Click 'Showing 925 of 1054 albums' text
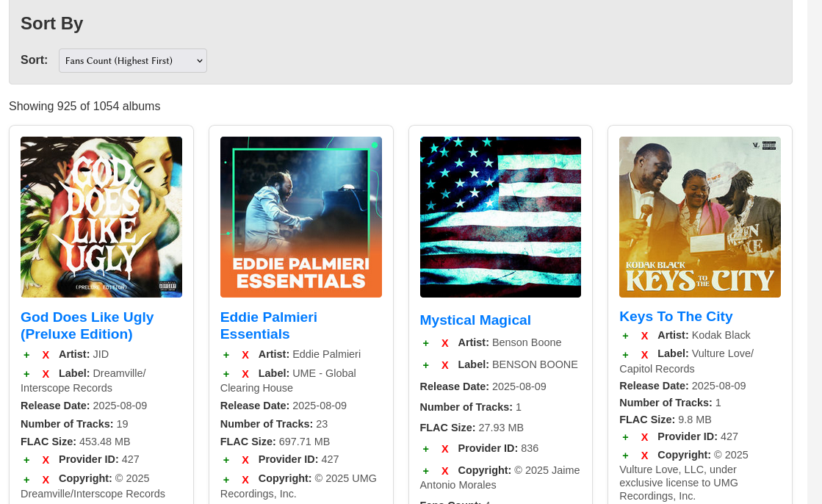The height and width of the screenshot is (504, 822). coord(84,106)
